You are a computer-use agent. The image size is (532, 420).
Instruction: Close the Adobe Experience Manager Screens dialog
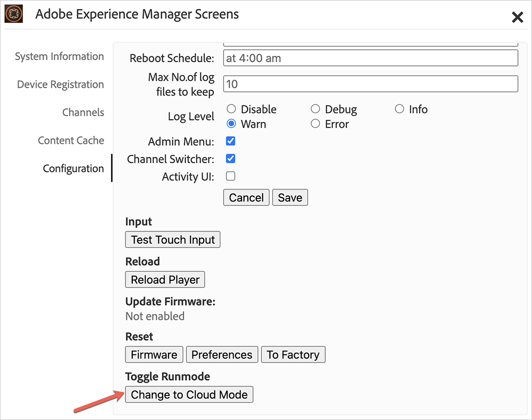coord(517,18)
